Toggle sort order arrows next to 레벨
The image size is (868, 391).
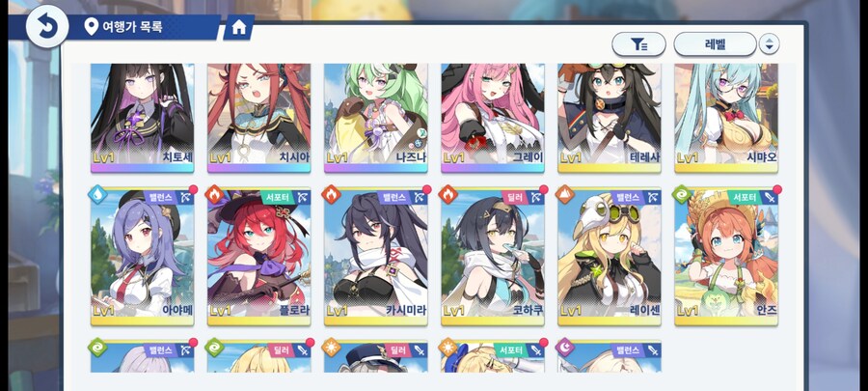click(769, 44)
